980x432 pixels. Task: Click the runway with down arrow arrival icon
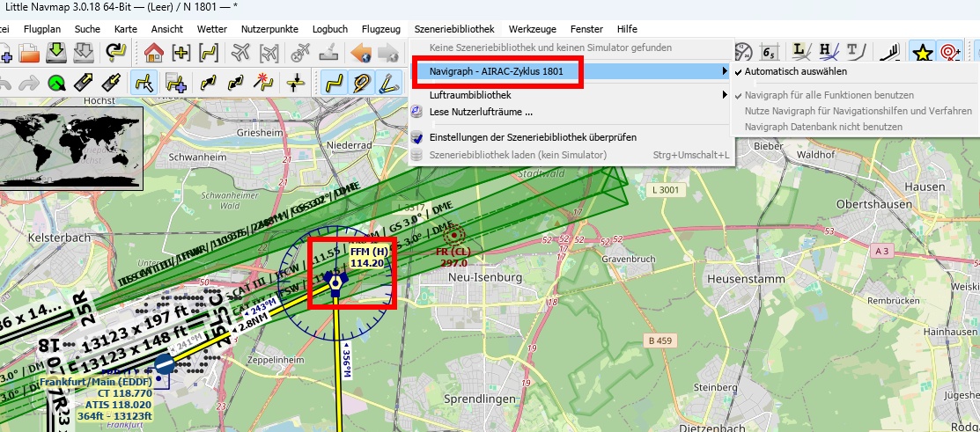coord(111,83)
